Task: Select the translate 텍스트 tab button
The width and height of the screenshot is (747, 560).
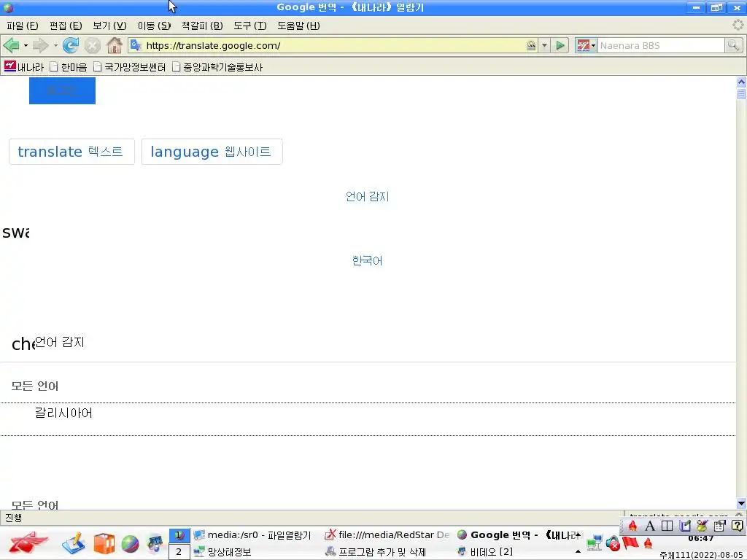Action: point(72,152)
